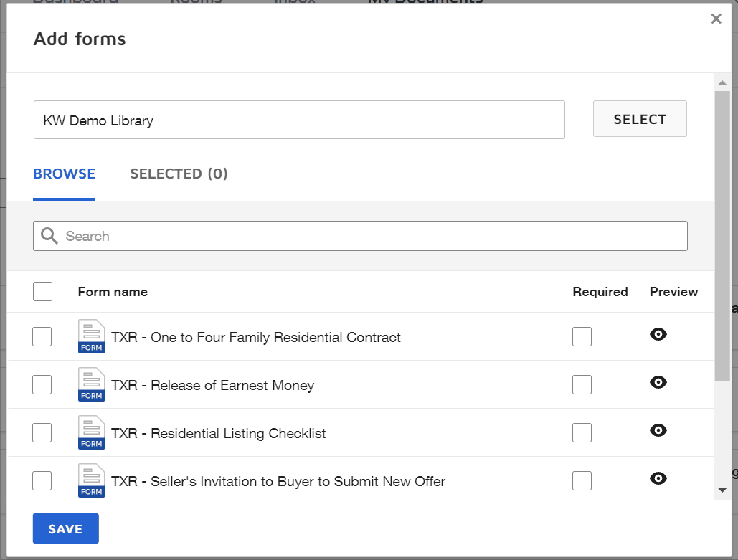Click the scrollbar up arrow
This screenshot has width=738, height=560.
[x=722, y=83]
